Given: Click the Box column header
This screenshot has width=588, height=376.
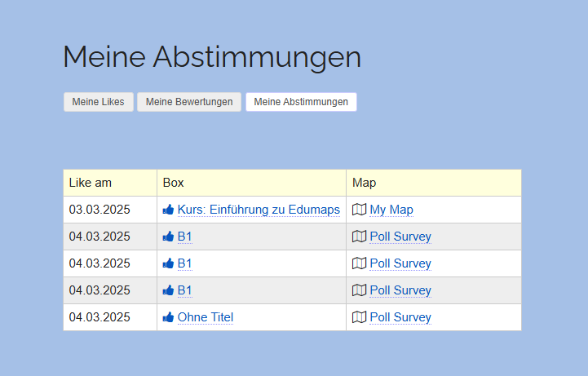Looking at the screenshot, I should [x=174, y=183].
